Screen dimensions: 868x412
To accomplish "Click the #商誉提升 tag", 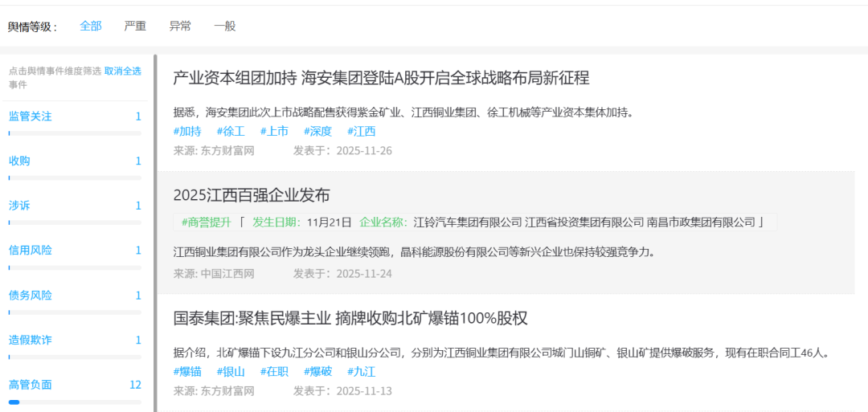I will 206,222.
